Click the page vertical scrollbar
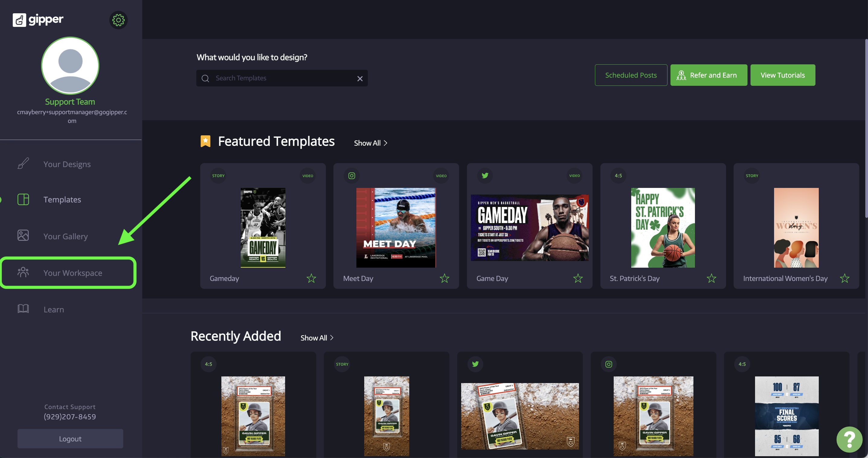Image resolution: width=868 pixels, height=458 pixels. 866,128
